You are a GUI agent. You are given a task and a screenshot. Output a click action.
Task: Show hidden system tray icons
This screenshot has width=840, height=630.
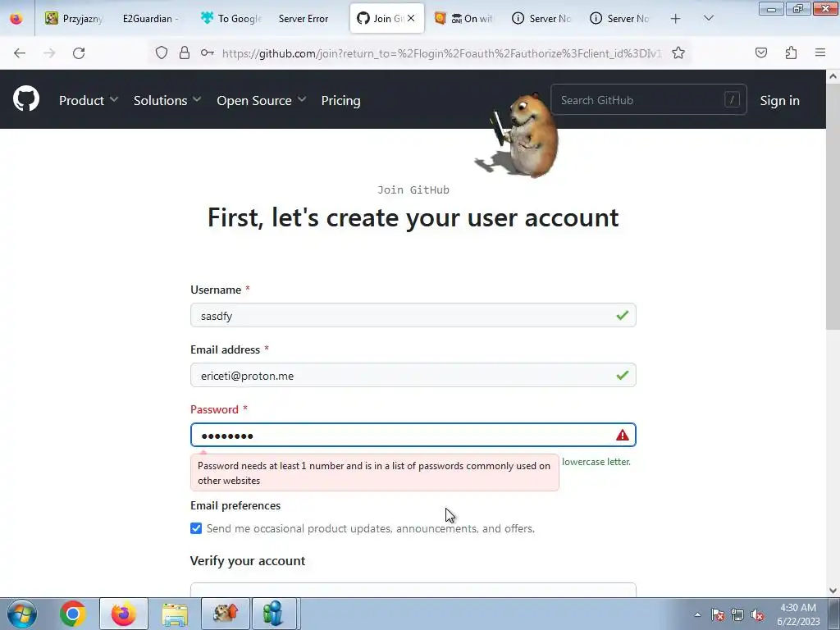click(x=697, y=614)
